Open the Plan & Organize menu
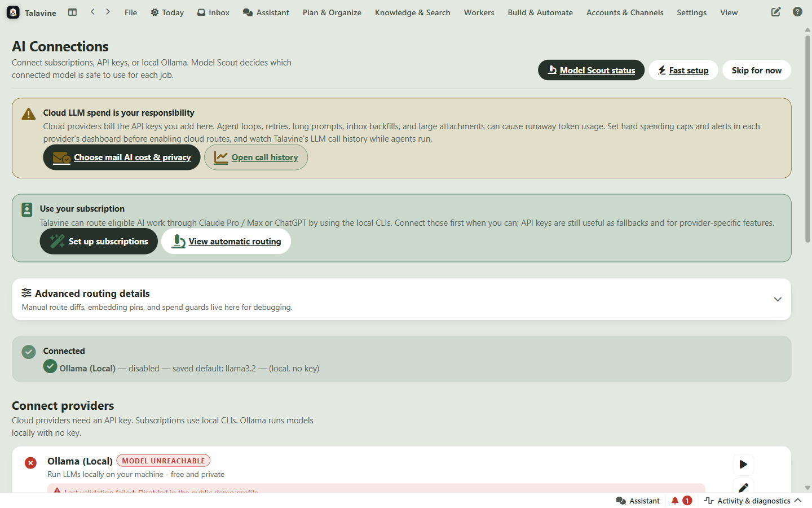 click(332, 12)
